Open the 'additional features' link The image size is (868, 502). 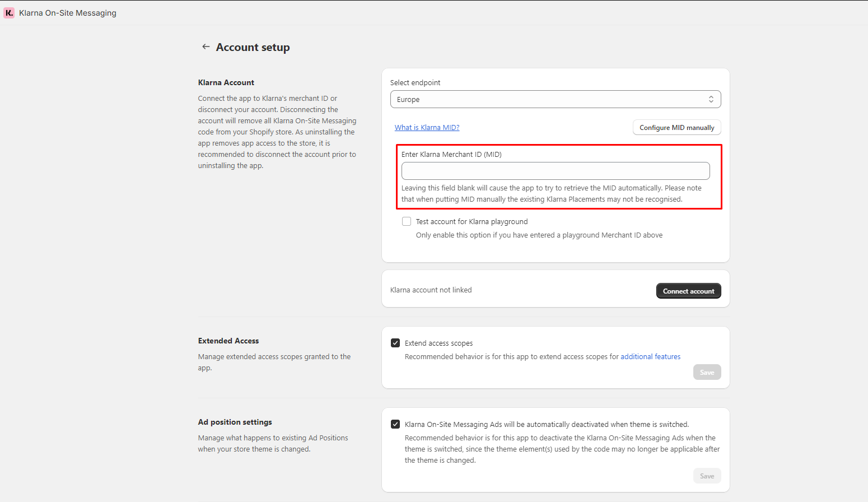click(650, 357)
